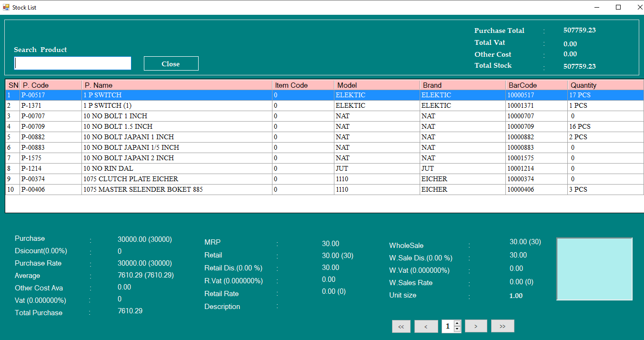644x340 pixels.
Task: Click the Description label
Action: coord(222,307)
